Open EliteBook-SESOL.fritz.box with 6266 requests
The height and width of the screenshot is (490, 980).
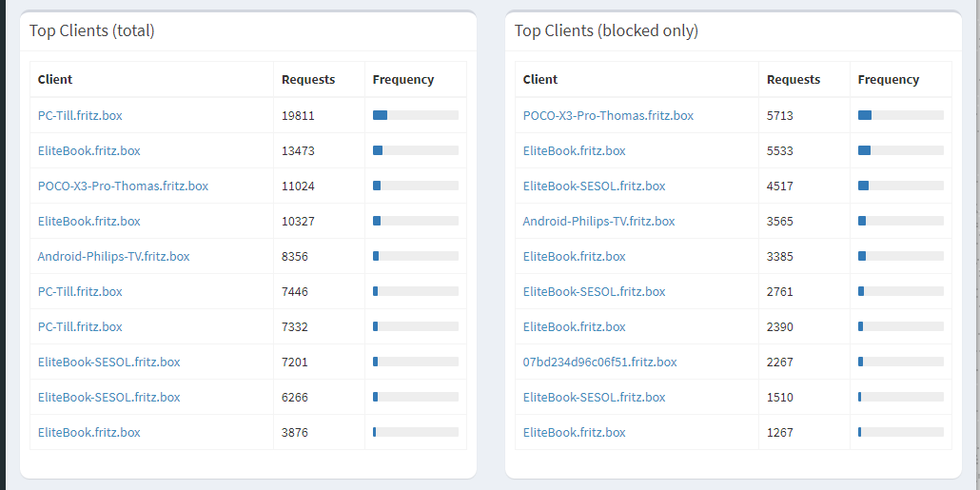click(108, 397)
